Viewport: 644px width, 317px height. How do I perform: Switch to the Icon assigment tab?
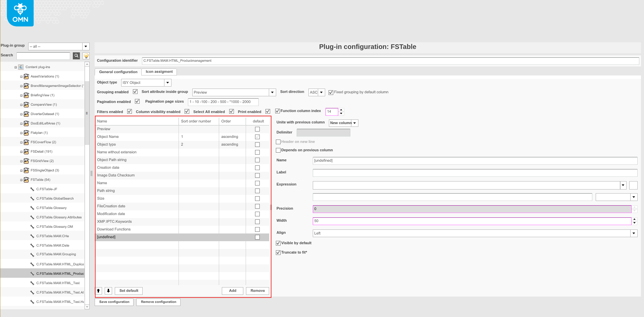pos(159,71)
